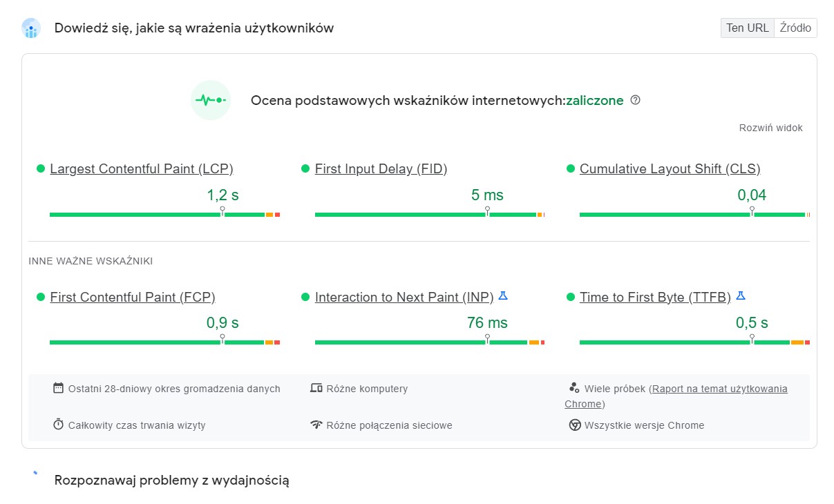Click the experimental flask icon next to INP
The height and width of the screenshot is (504, 834).
(x=503, y=296)
